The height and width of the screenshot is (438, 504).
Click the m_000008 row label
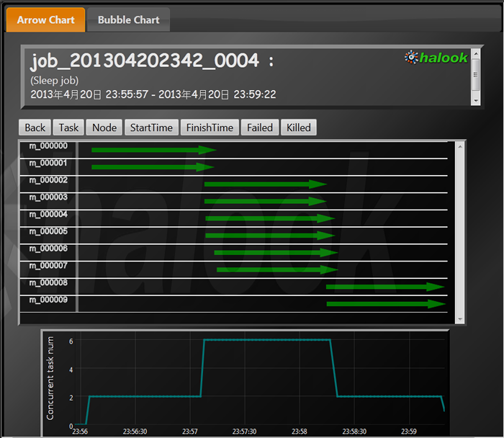(48, 282)
